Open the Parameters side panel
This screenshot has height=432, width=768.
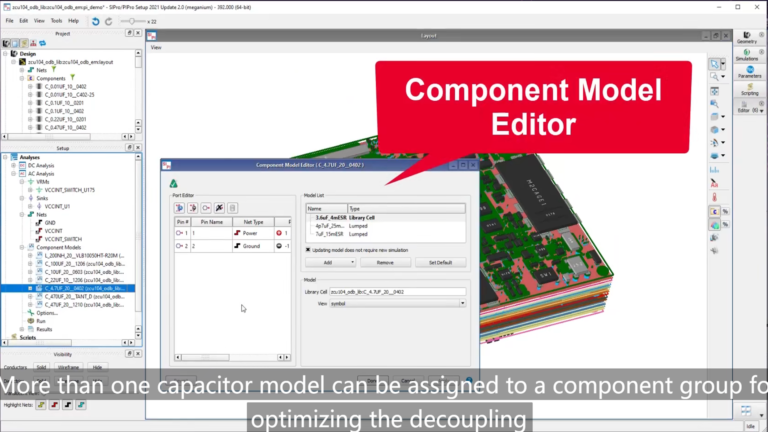pyautogui.click(x=749, y=72)
